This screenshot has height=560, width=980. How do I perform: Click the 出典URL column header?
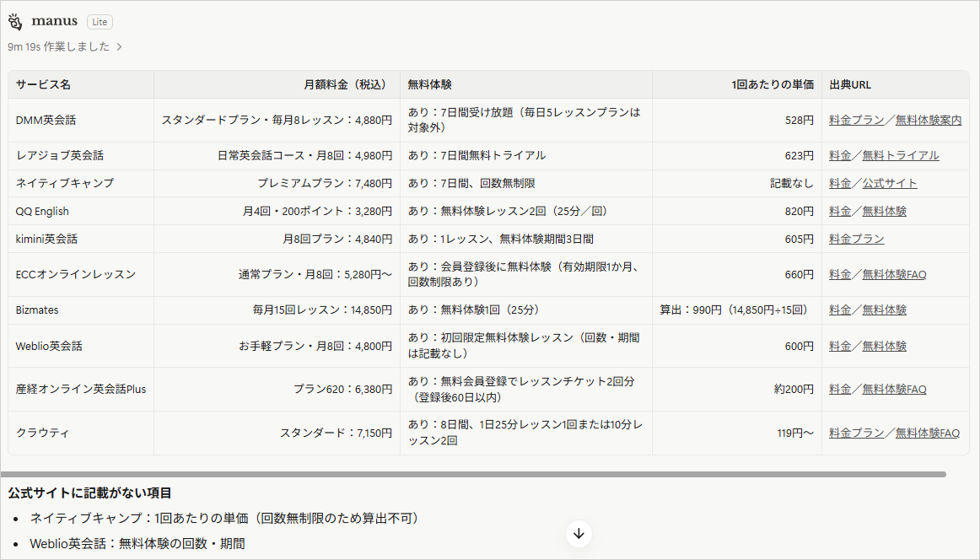click(x=896, y=84)
